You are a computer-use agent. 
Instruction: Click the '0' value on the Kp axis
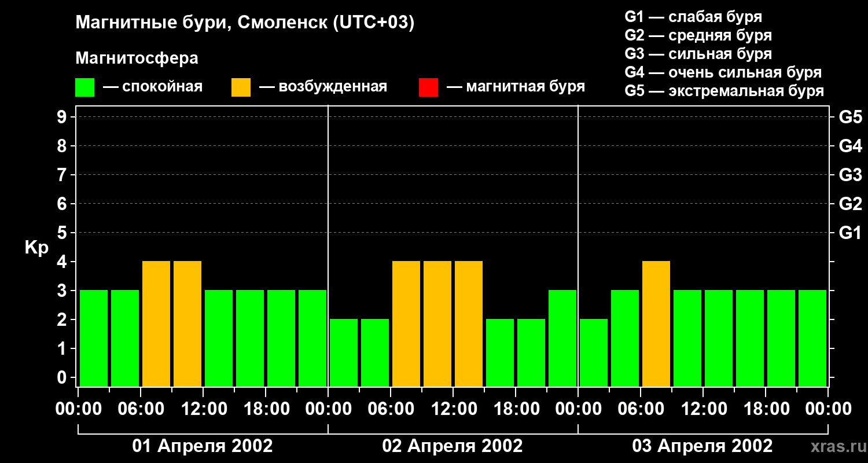(63, 378)
